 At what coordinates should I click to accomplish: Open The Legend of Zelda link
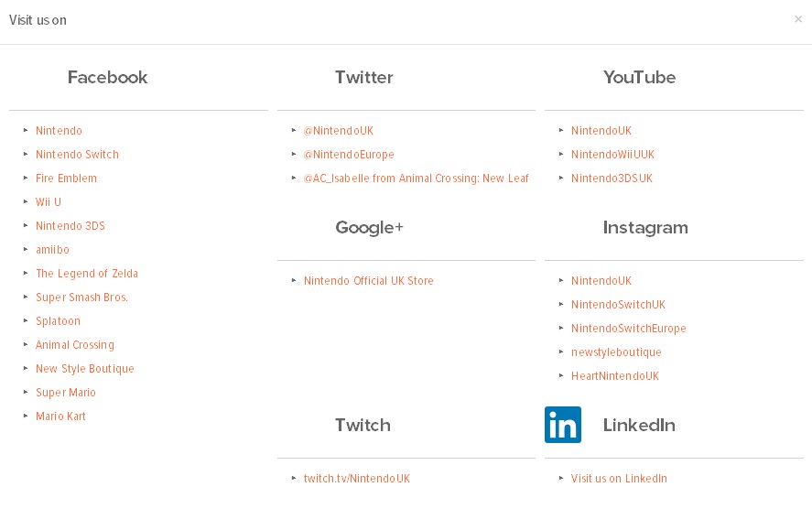coord(86,274)
